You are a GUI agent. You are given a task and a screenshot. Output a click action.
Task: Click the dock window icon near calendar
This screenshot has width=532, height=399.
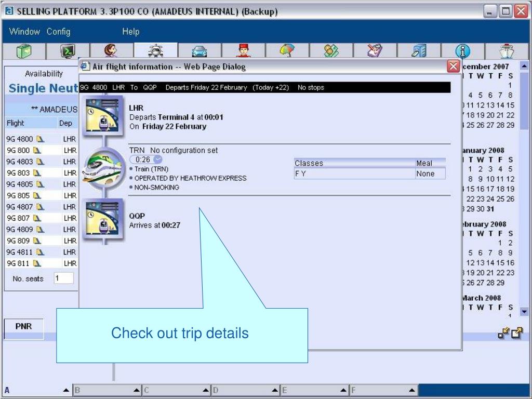point(503,333)
